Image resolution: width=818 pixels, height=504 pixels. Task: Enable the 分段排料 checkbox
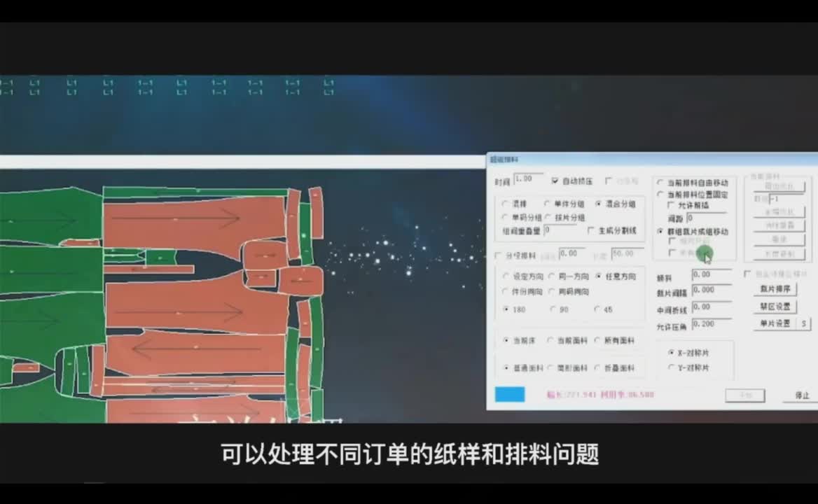click(x=499, y=255)
